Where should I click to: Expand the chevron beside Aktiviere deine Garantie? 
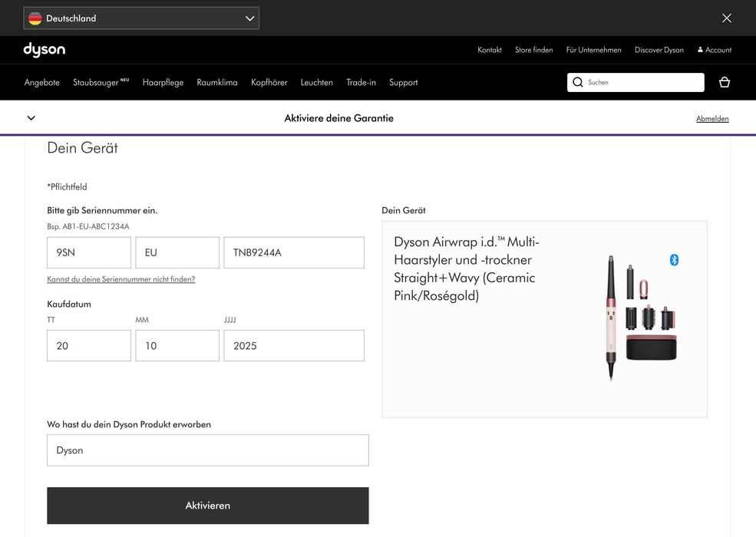click(31, 118)
